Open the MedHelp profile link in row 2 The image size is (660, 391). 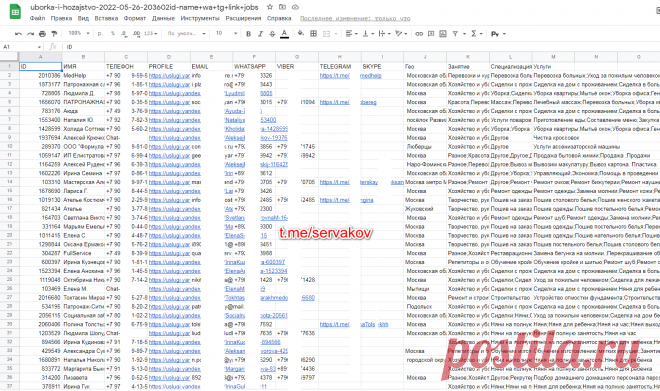pos(169,76)
